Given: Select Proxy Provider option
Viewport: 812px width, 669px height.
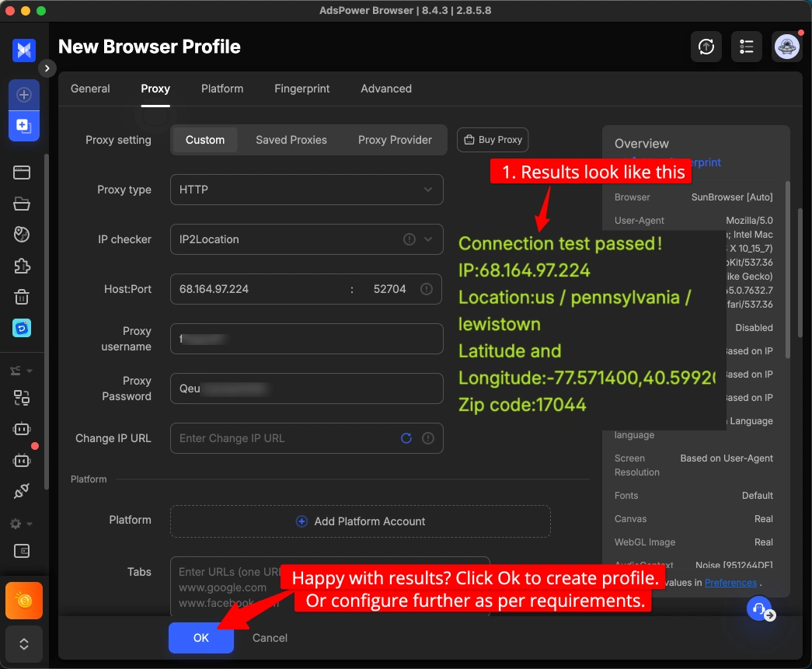Looking at the screenshot, I should pos(396,140).
